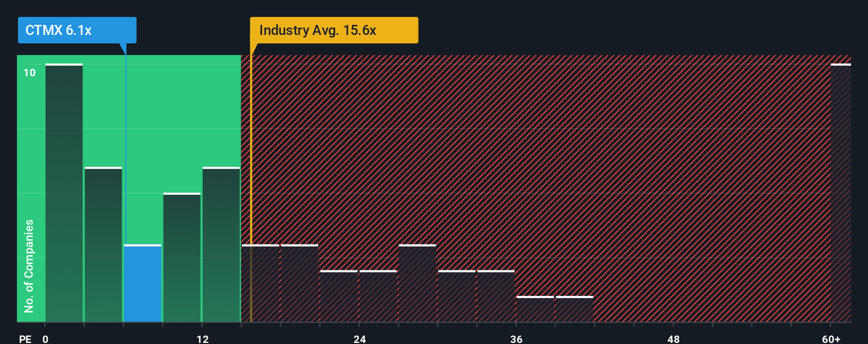
Task: Click the PE axis title label
Action: [x=25, y=339]
